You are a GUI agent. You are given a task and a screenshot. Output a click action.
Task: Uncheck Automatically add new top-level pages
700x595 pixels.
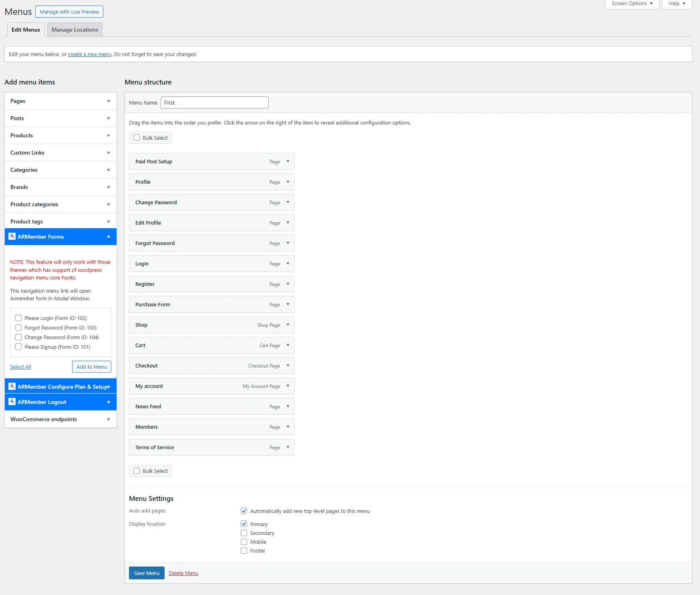tap(243, 511)
